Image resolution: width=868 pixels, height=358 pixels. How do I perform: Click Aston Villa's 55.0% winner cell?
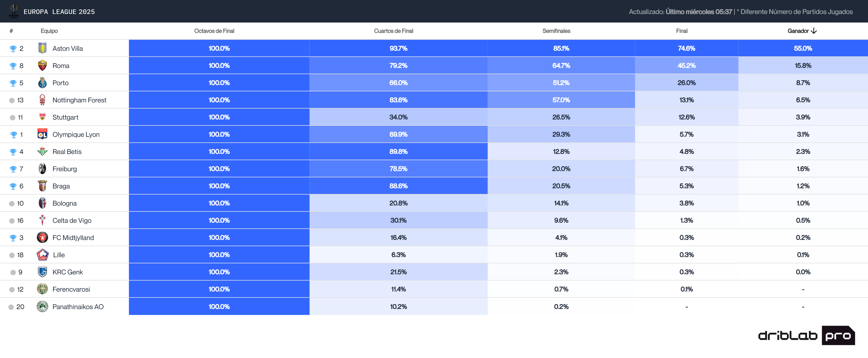(x=803, y=48)
